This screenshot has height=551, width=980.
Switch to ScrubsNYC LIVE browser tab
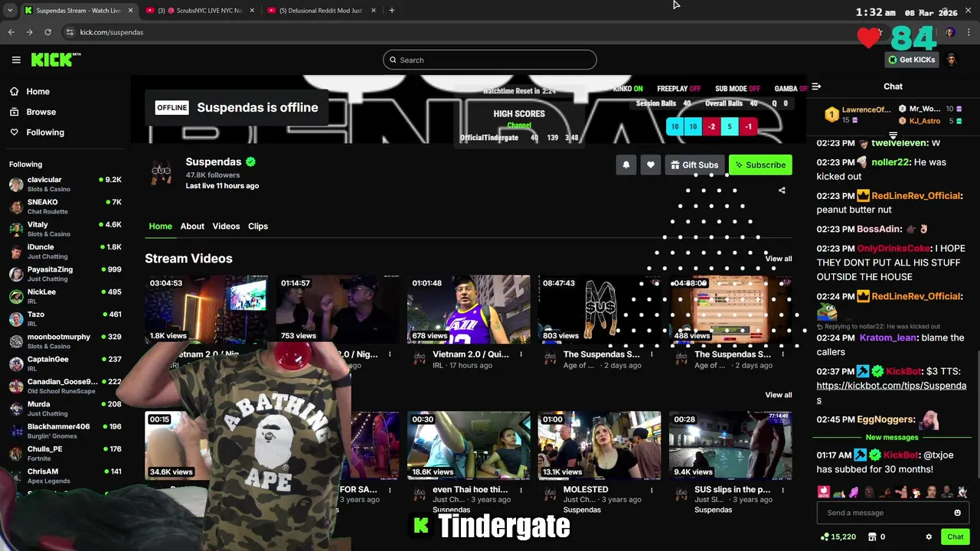pyautogui.click(x=201, y=11)
